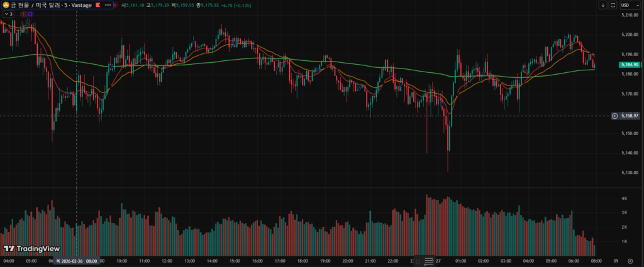The width and height of the screenshot is (644, 267).
Task: Click the gold symbol logo icon
Action: coord(6,5)
